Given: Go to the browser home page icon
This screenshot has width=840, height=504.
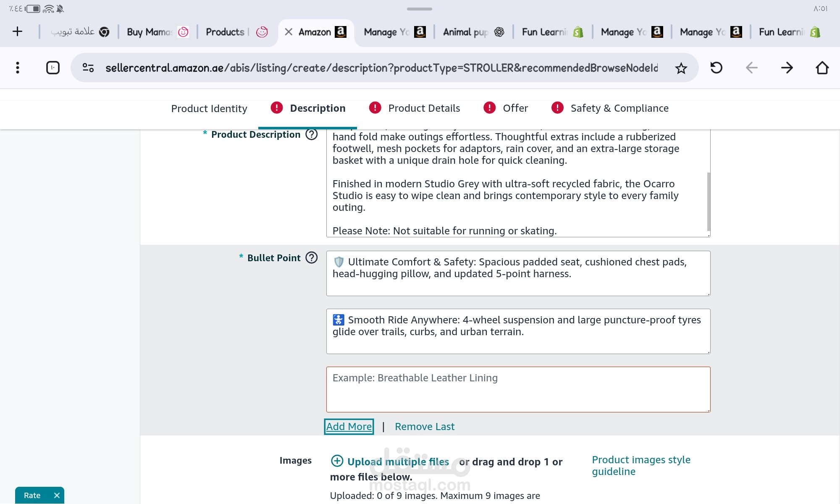Looking at the screenshot, I should [822, 68].
